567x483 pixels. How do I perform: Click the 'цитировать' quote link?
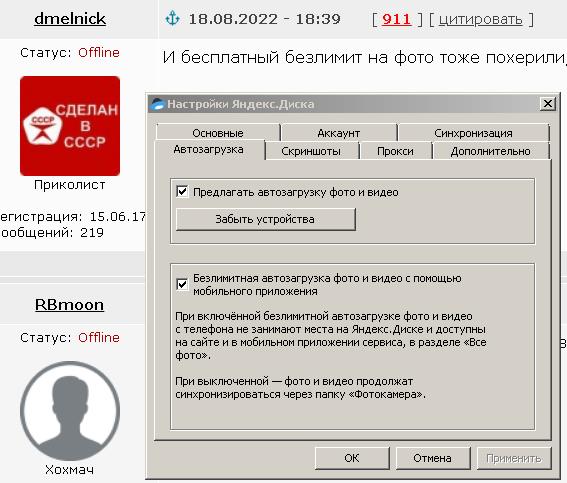(x=481, y=19)
